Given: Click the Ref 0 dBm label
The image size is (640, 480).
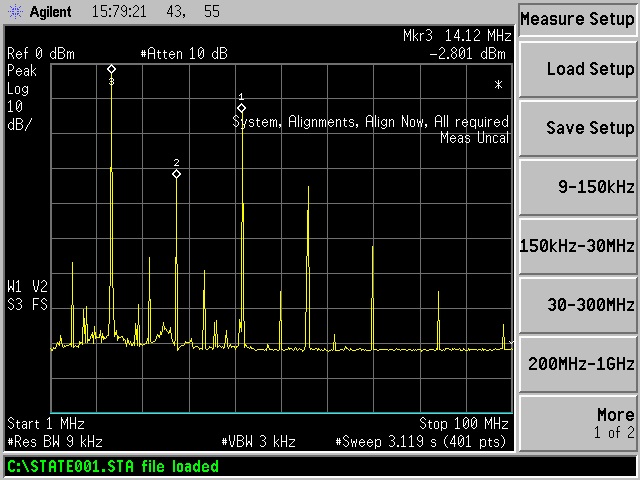Looking at the screenshot, I should click(41, 53).
